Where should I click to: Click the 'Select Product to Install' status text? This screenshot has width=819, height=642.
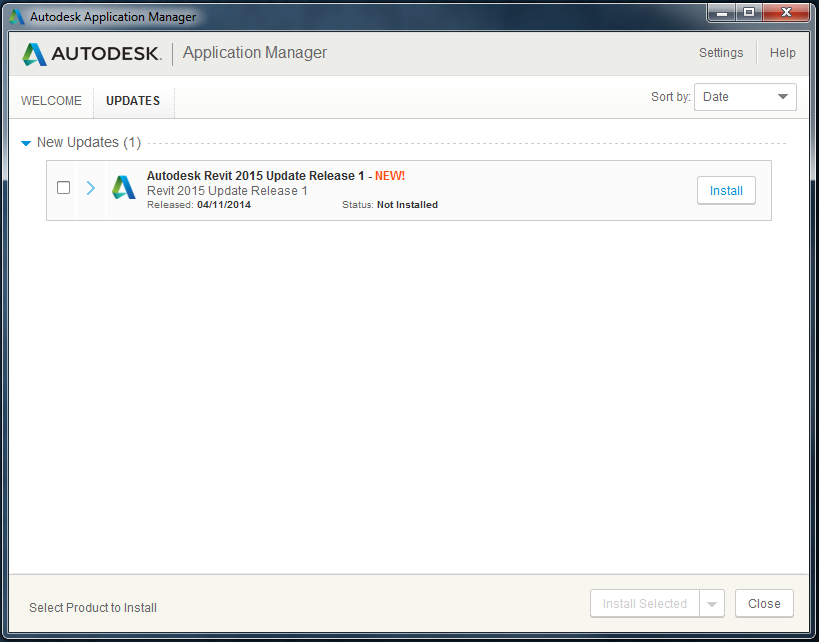(93, 608)
